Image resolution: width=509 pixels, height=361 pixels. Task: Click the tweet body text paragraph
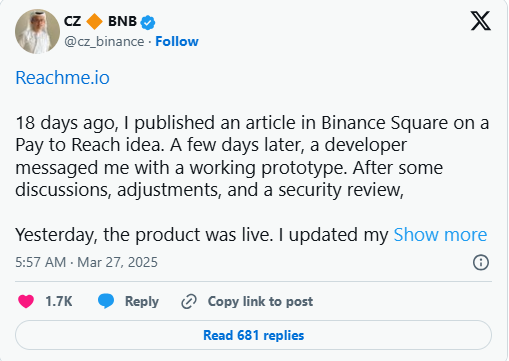click(x=252, y=156)
